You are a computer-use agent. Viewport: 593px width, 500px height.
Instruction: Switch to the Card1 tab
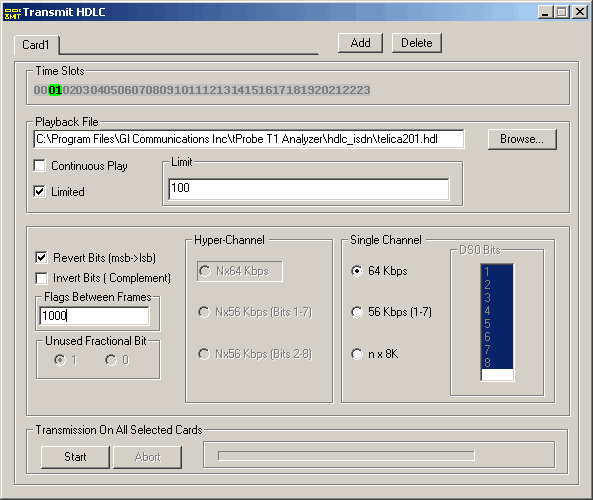pyautogui.click(x=36, y=45)
